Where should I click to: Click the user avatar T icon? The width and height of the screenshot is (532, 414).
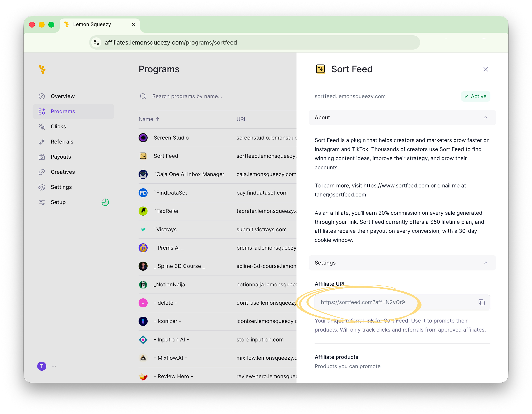point(42,366)
